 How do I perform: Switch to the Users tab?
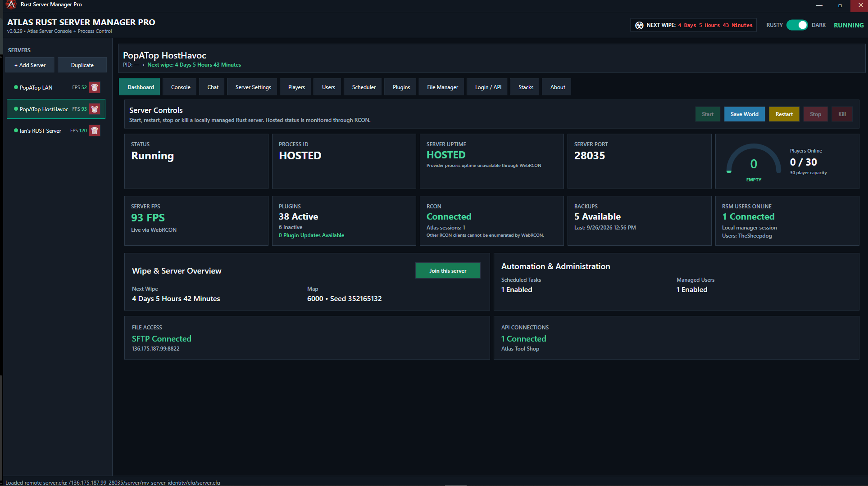pos(328,87)
